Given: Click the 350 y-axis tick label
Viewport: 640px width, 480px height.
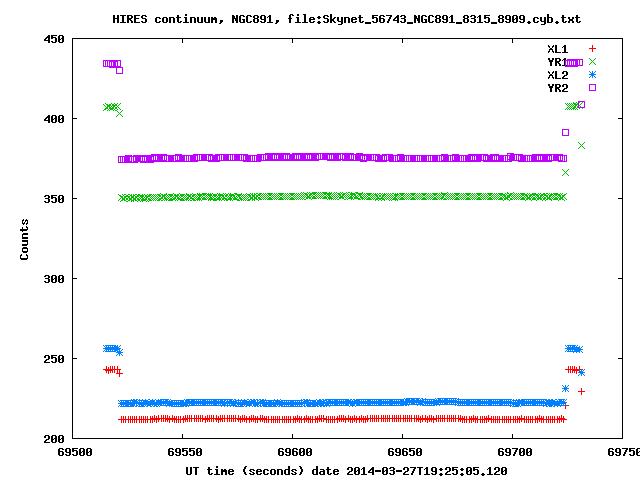Looking at the screenshot, I should pos(54,199).
